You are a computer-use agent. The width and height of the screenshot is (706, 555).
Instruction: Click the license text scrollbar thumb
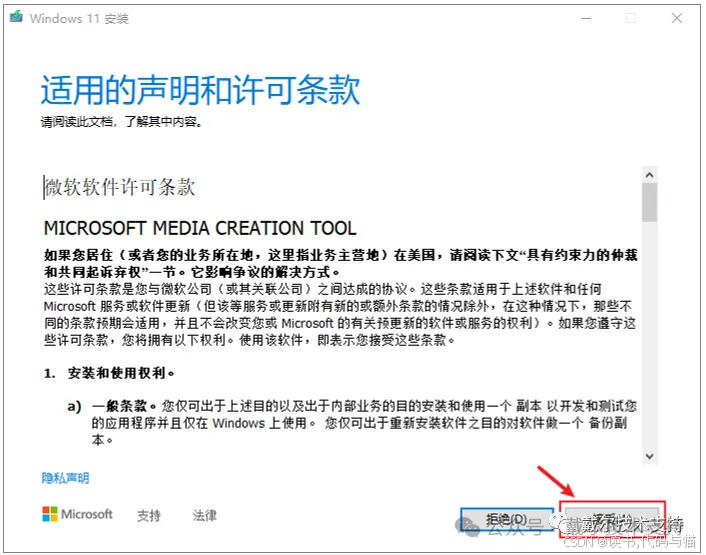(649, 203)
